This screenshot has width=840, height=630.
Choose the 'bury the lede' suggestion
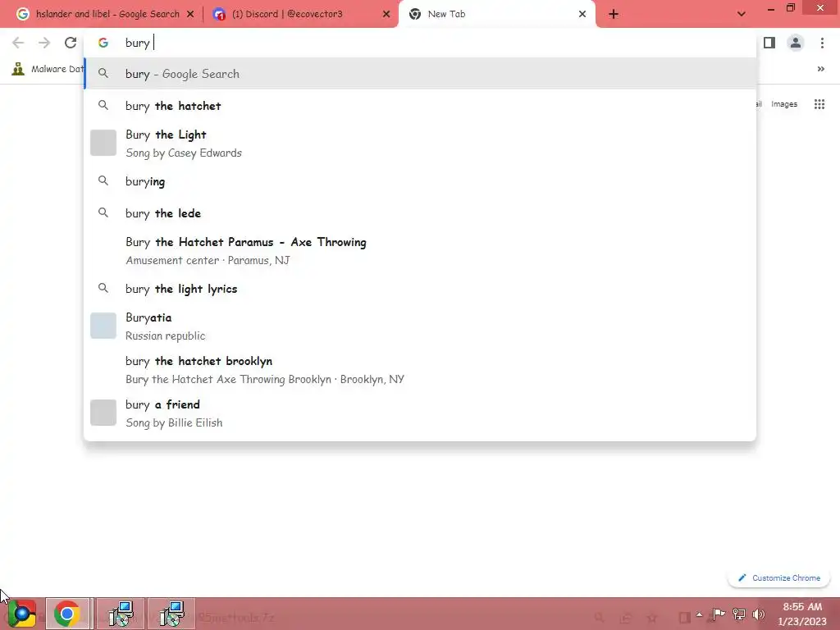(420, 212)
